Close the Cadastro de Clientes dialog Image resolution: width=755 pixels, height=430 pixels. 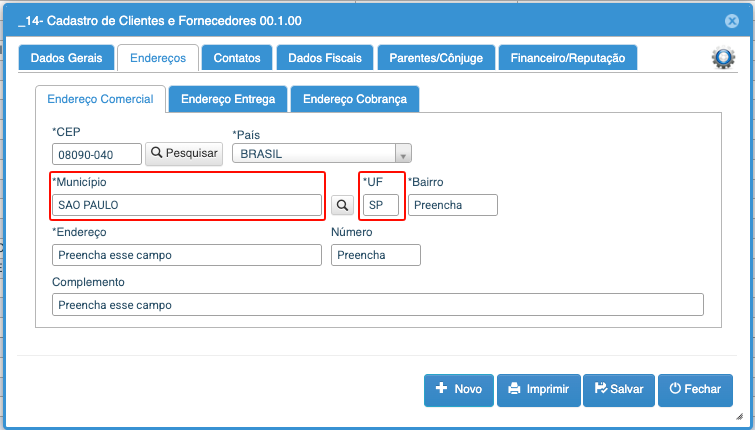732,20
